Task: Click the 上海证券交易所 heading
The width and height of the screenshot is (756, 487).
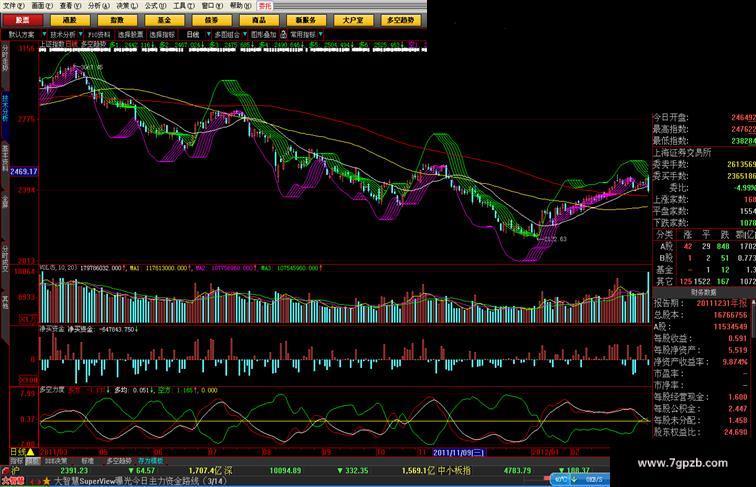Action: pos(682,152)
